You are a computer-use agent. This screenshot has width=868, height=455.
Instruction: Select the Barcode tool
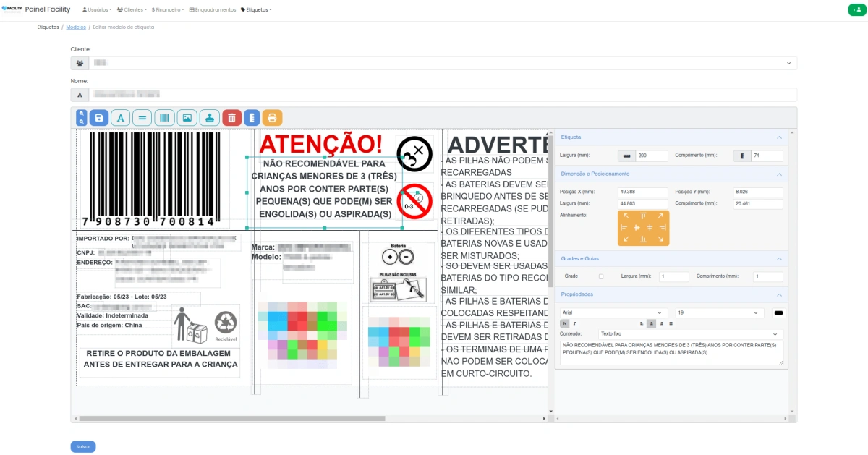click(x=165, y=116)
